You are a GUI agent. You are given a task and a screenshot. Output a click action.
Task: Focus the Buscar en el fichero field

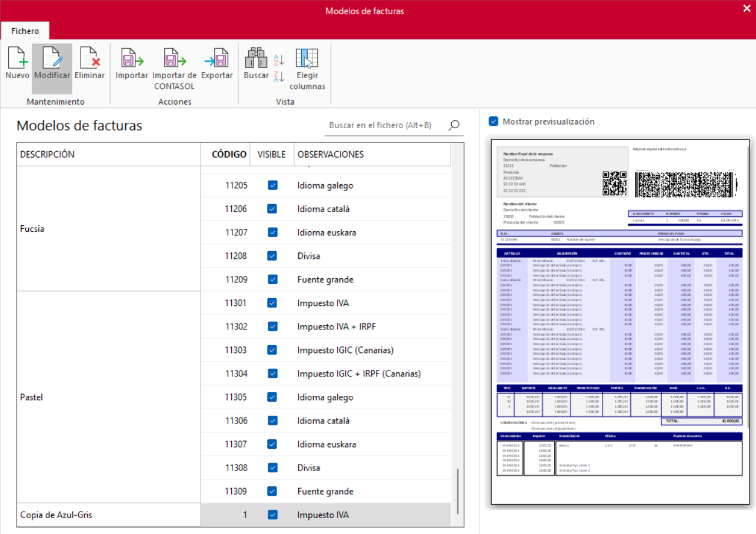pos(387,125)
